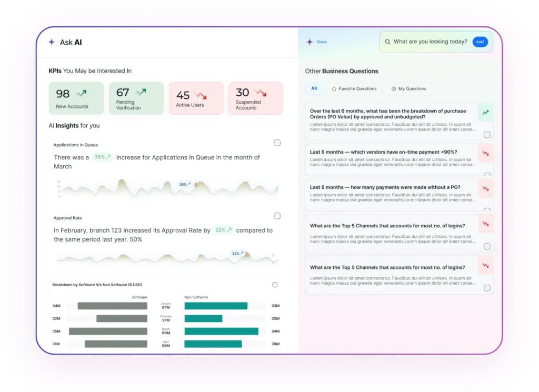The height and width of the screenshot is (392, 539).
Task: Click the Ask AI sparkle icon
Action: 52,42
